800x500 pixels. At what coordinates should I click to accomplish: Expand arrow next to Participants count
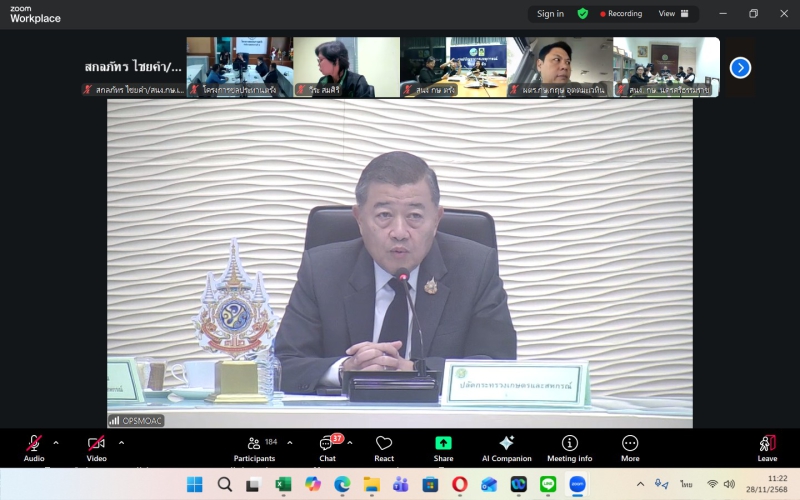(x=290, y=442)
